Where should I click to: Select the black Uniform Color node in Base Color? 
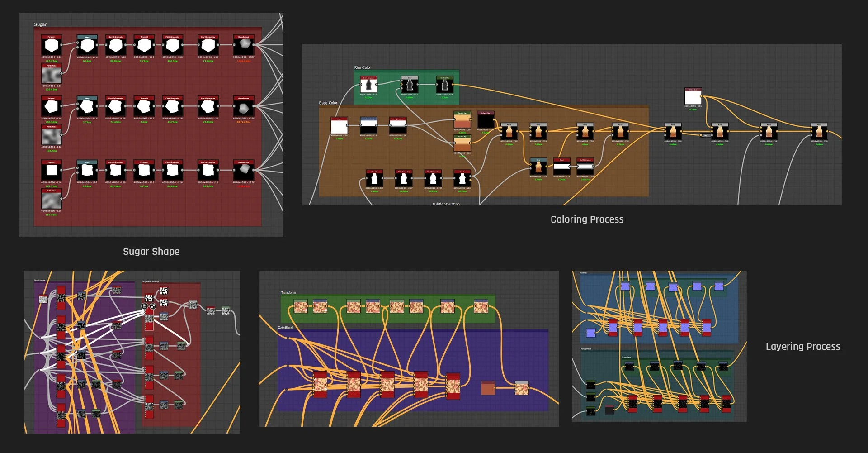click(x=486, y=120)
